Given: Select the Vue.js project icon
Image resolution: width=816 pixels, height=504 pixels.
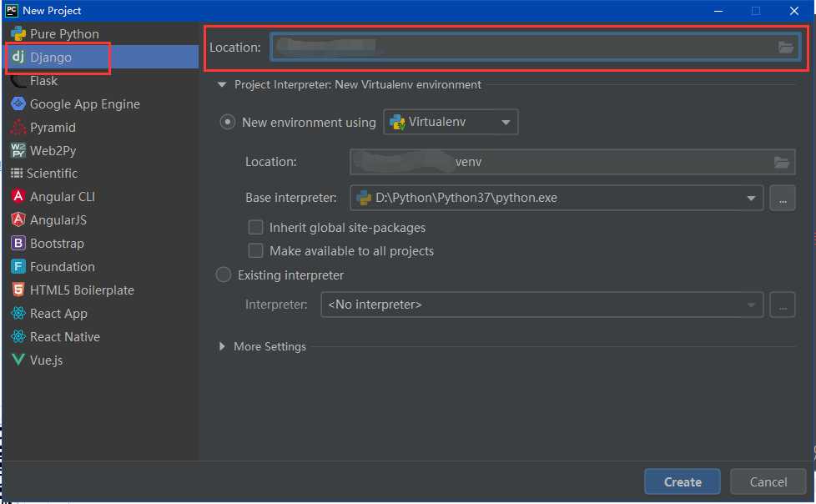Looking at the screenshot, I should click(18, 360).
